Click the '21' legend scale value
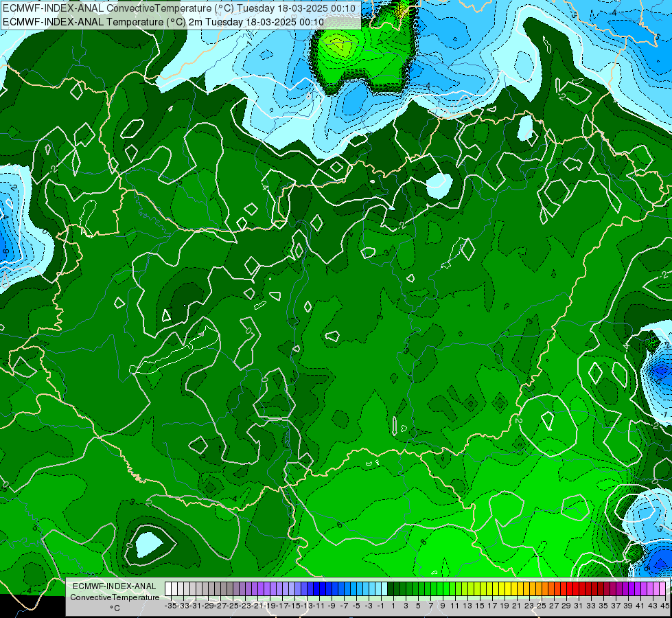 516,606
